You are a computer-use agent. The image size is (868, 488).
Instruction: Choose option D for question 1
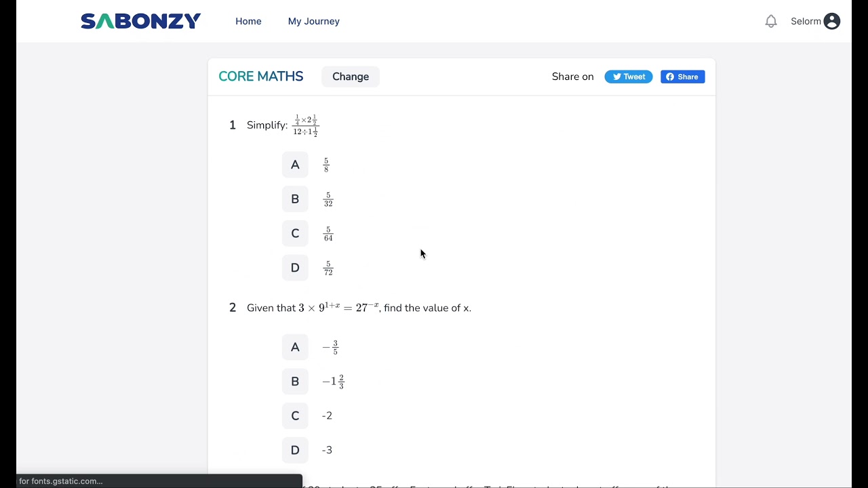[x=295, y=268]
